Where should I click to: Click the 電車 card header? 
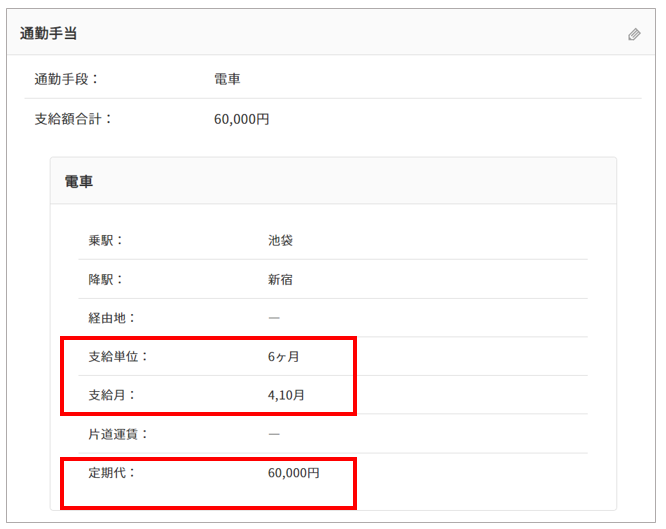coord(333,181)
